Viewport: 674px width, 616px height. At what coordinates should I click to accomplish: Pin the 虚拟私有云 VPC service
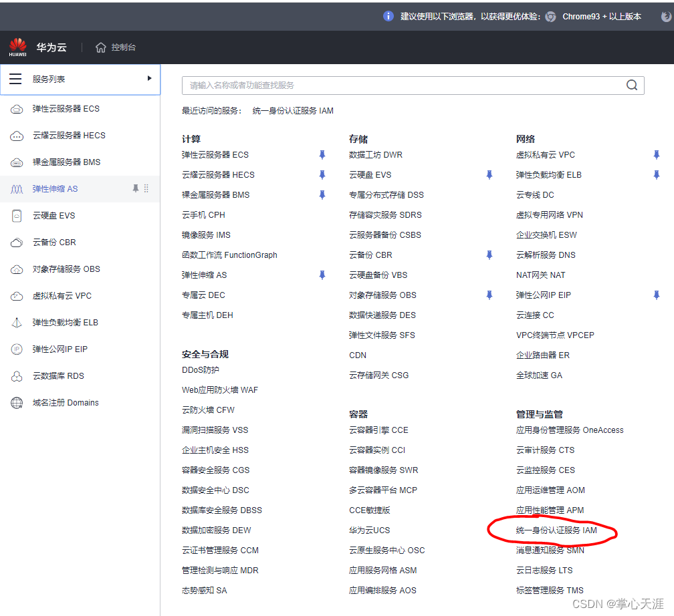pyautogui.click(x=657, y=154)
